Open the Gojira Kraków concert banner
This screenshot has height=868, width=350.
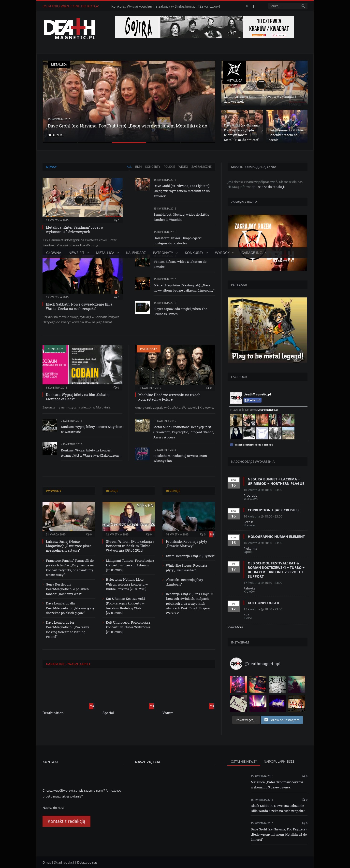click(x=204, y=27)
